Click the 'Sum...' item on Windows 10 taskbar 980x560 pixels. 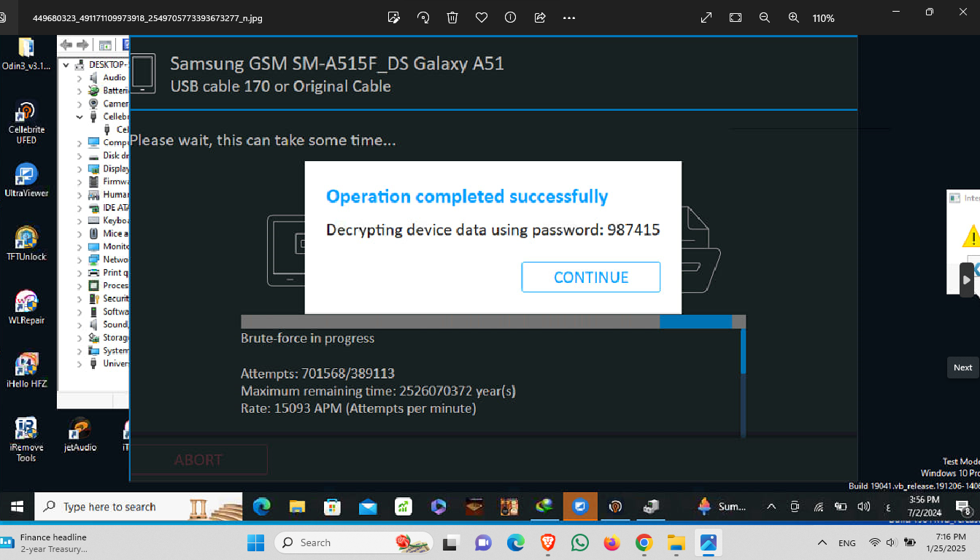(721, 506)
